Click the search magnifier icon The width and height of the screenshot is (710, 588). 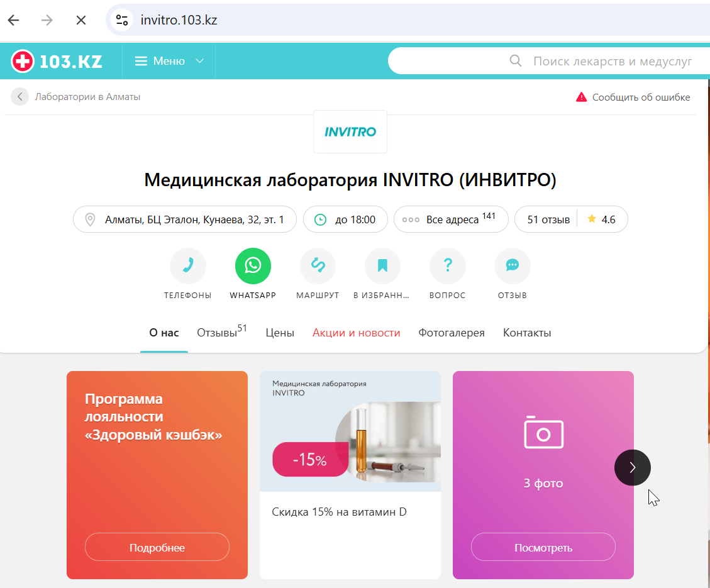[x=516, y=60]
